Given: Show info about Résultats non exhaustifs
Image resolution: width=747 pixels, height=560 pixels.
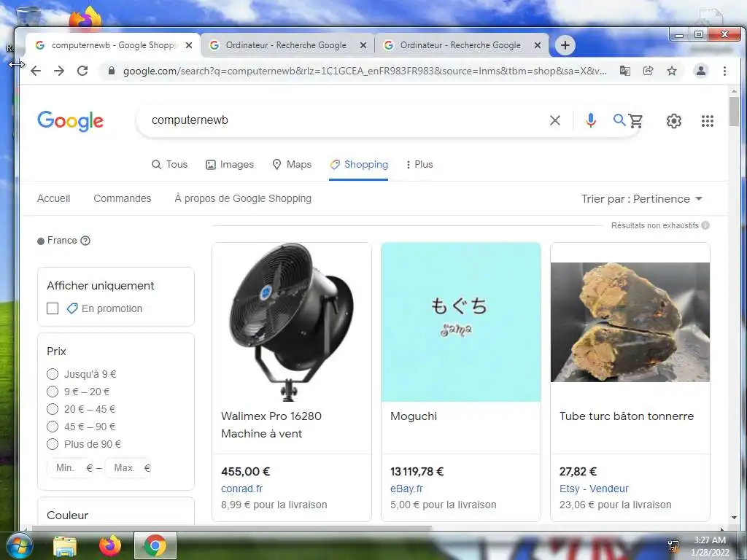Looking at the screenshot, I should [705, 225].
